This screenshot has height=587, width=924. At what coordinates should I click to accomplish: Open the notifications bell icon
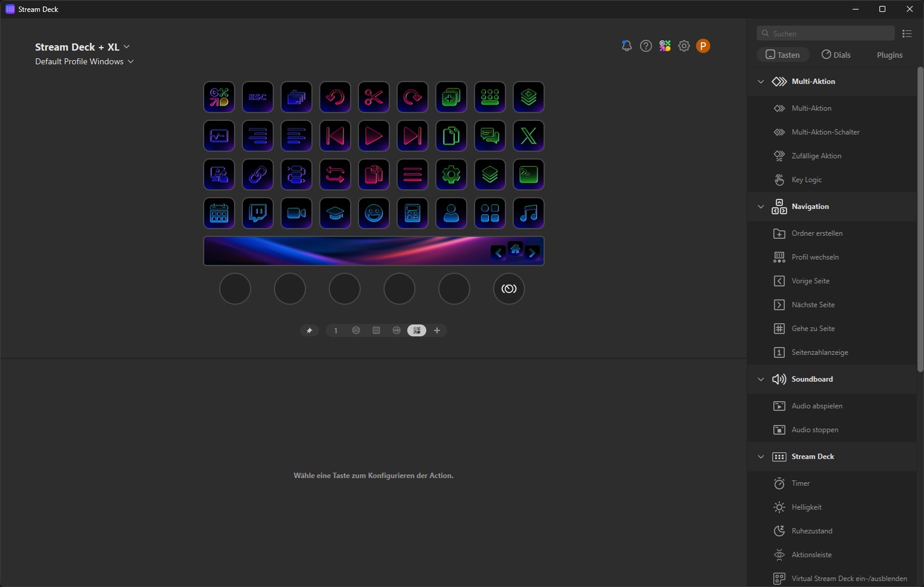pyautogui.click(x=626, y=46)
